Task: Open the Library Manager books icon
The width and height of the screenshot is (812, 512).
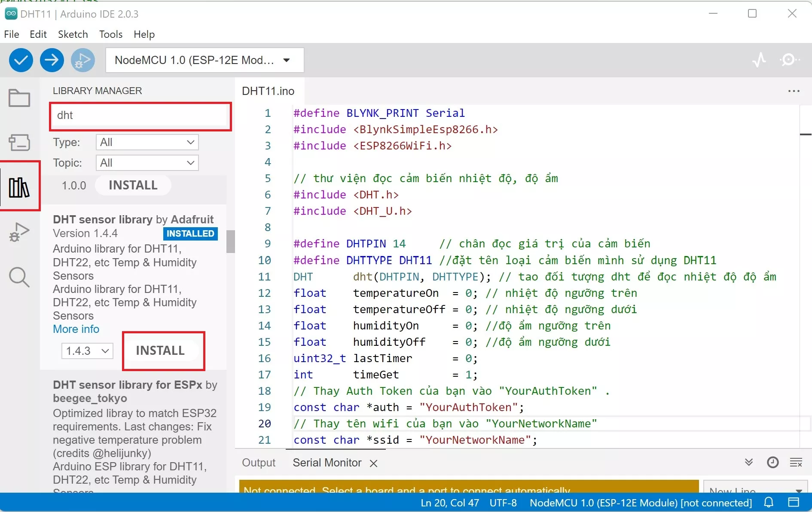Action: [19, 187]
